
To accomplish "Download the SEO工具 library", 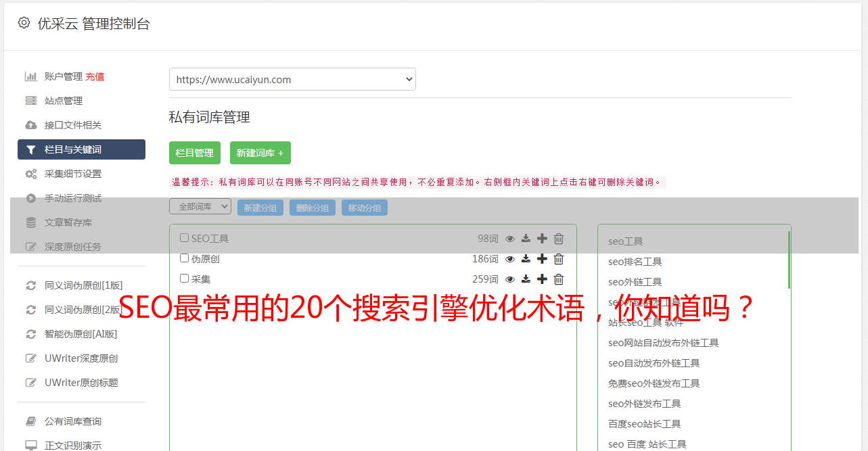I will point(526,239).
